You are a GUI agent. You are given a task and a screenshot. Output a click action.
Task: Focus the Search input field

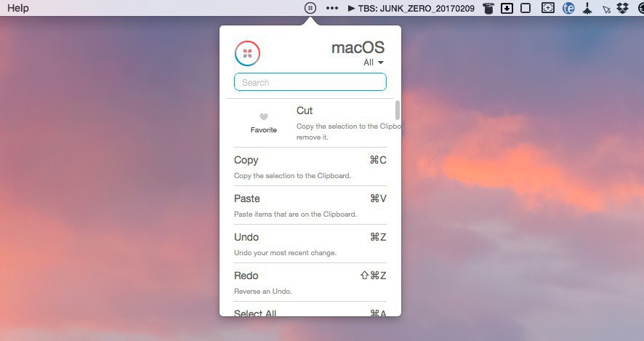click(x=310, y=81)
